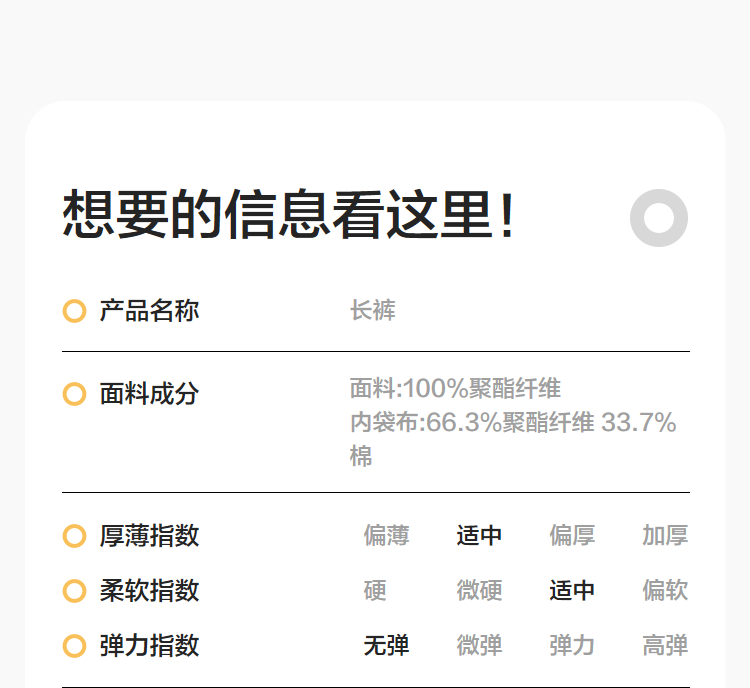Click the product name value 长裤
Viewport: 750px width, 688px height.
point(373,311)
